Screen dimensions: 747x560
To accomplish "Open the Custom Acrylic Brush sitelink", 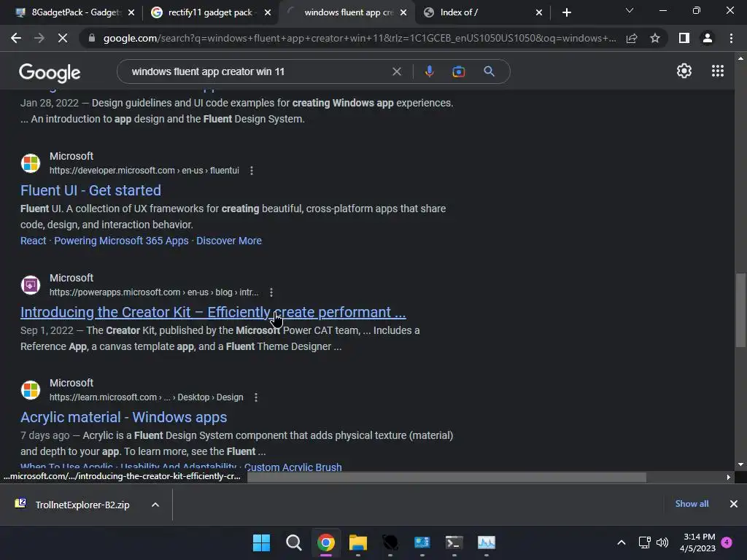I will [x=293, y=467].
